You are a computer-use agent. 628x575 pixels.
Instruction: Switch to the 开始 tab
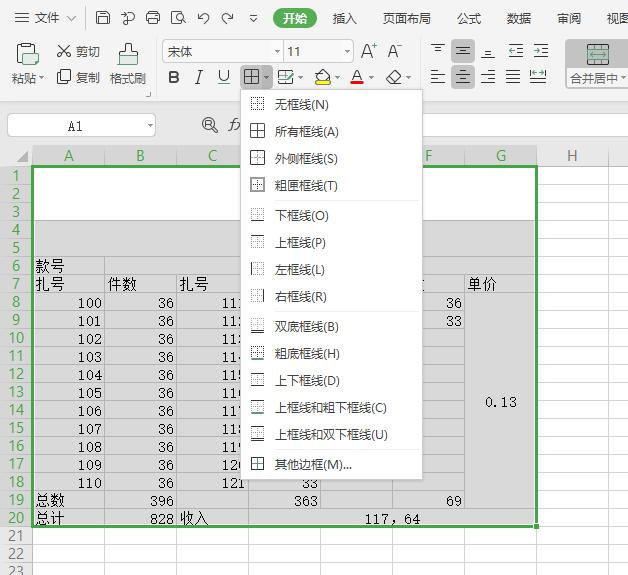pyautogui.click(x=295, y=18)
